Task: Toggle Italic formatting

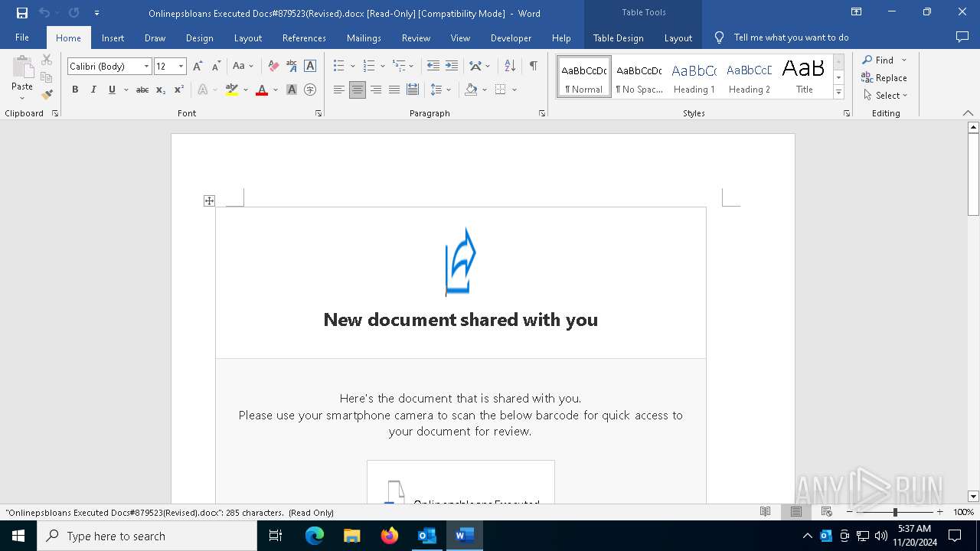Action: coord(93,90)
